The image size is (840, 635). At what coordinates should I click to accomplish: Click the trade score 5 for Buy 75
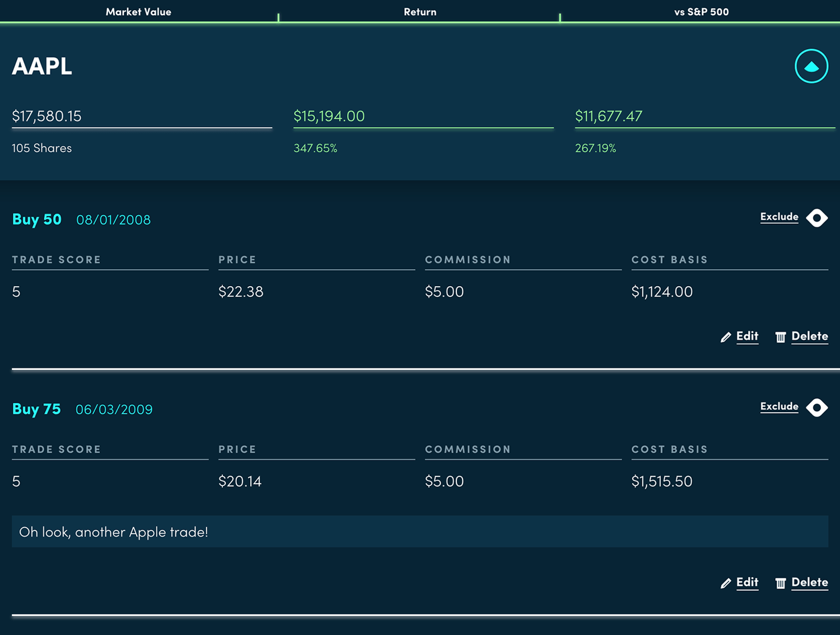[16, 482]
